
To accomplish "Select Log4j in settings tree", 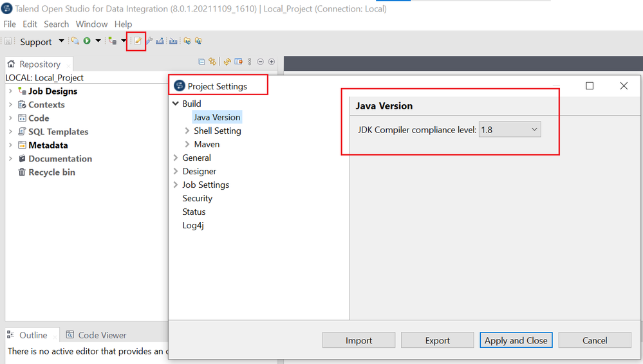I will (x=193, y=226).
